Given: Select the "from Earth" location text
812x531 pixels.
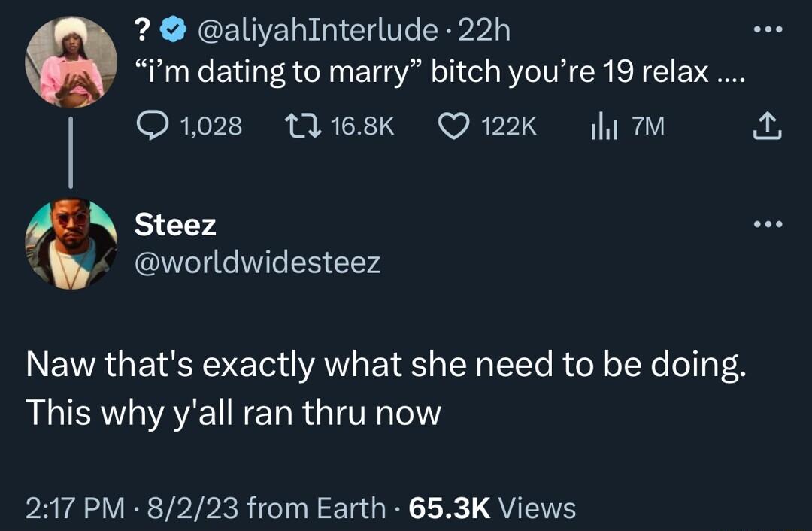Looking at the screenshot, I should (316, 508).
